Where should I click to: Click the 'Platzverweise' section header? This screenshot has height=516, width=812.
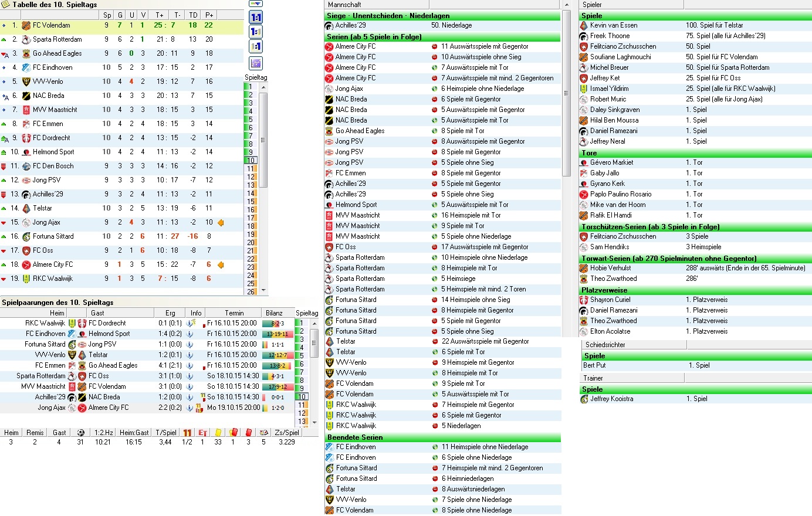(695, 290)
